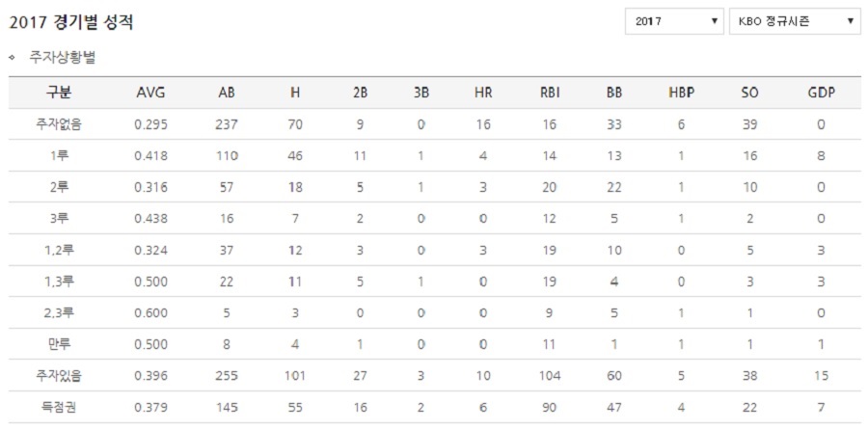Select the 1,3루 row label
Viewport: 868px width, 430px height.
tap(58, 282)
